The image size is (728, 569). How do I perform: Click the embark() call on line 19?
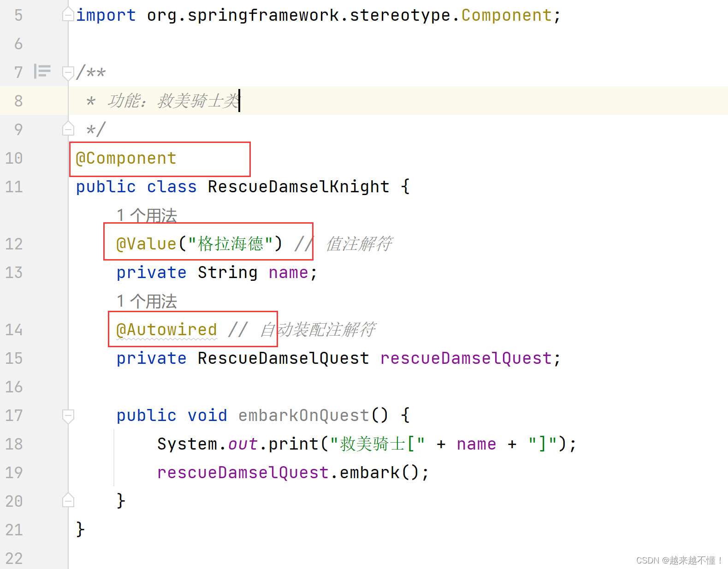[x=379, y=473]
